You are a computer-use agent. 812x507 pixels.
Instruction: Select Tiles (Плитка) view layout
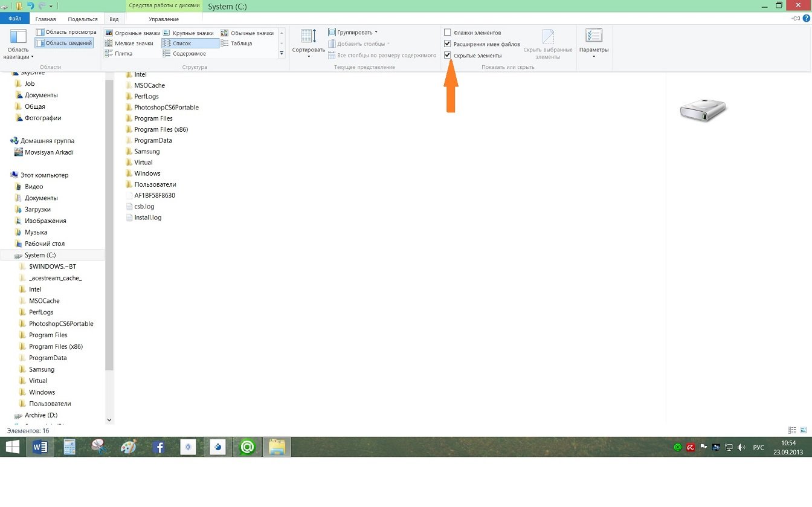click(123, 54)
